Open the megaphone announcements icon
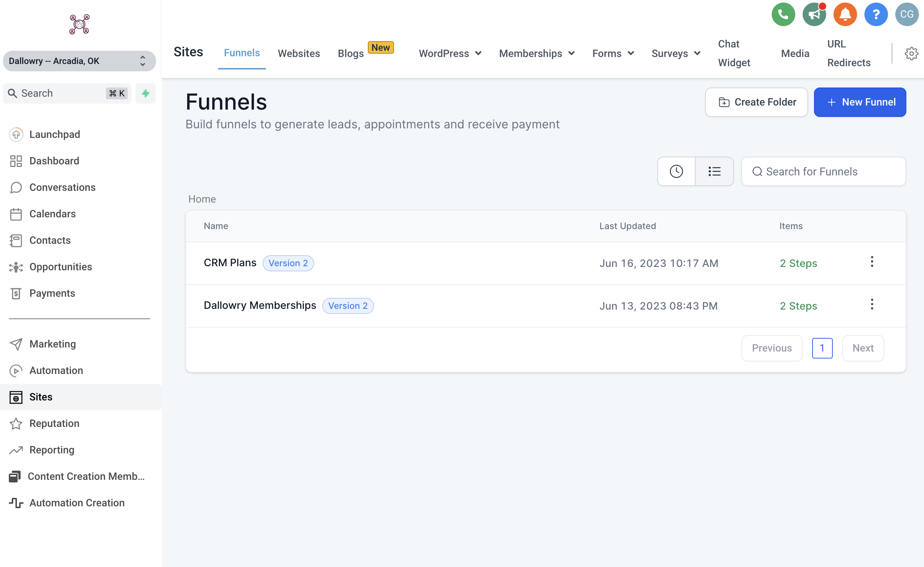The image size is (924, 567). [814, 15]
